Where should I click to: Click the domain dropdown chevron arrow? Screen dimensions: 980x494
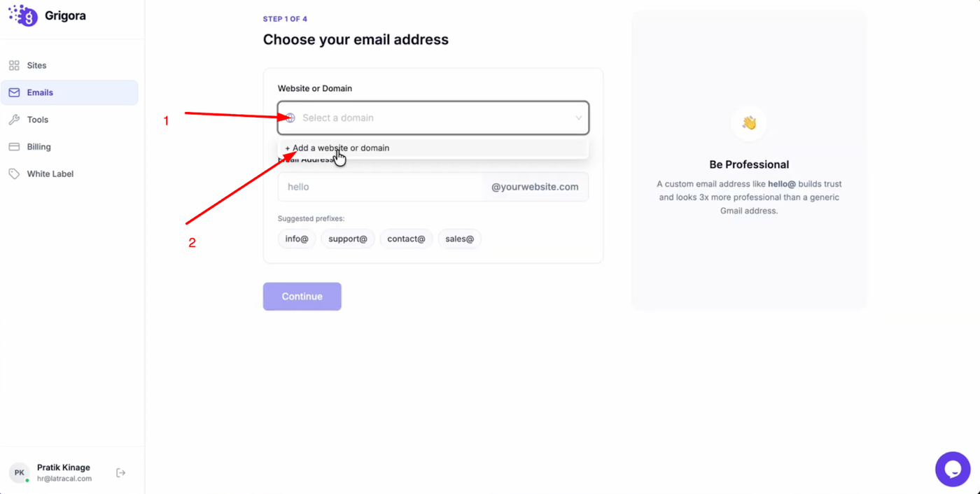point(578,118)
